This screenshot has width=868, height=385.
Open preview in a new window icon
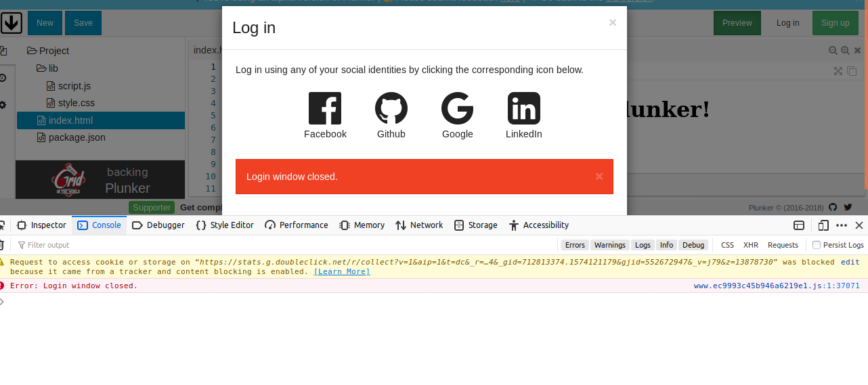coord(852,71)
